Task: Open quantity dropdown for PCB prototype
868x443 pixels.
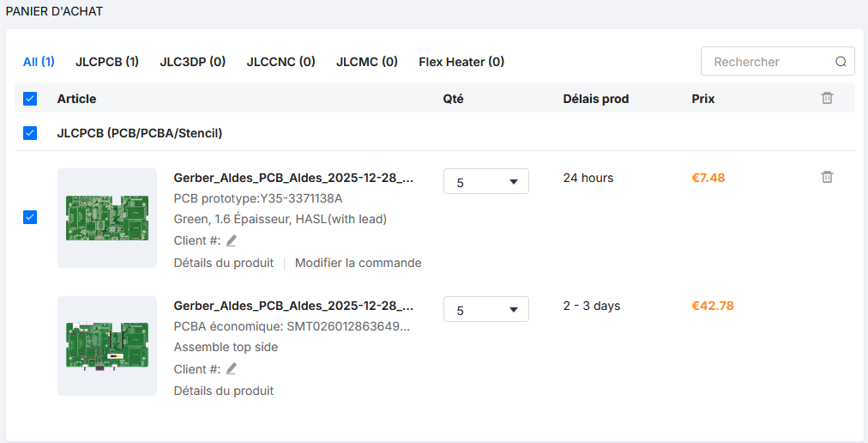Action: (485, 182)
